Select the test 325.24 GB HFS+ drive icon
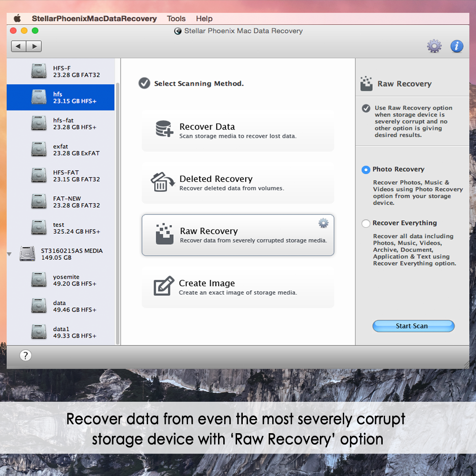The width and height of the screenshot is (476, 476). [39, 228]
